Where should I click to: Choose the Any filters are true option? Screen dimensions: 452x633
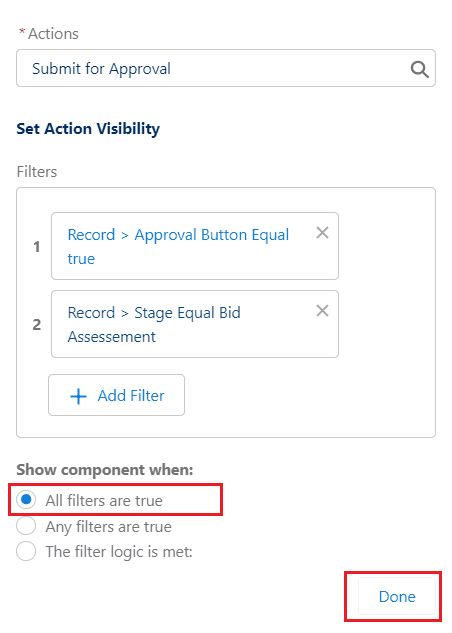coord(26,526)
